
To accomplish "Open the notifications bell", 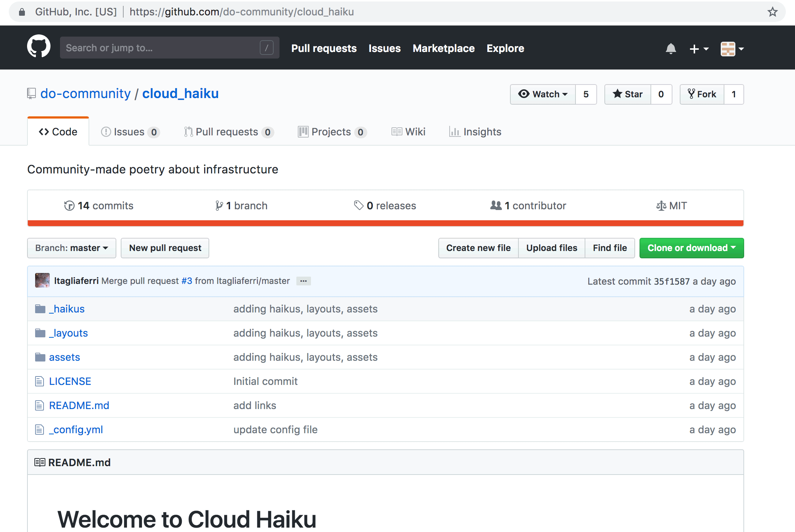I will pos(671,48).
